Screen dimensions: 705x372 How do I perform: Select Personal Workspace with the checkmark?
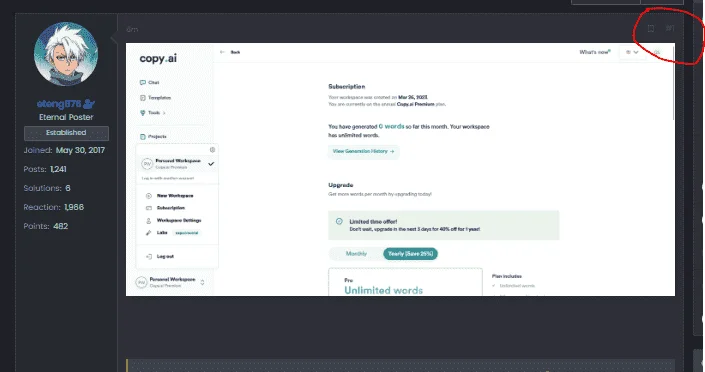177,164
